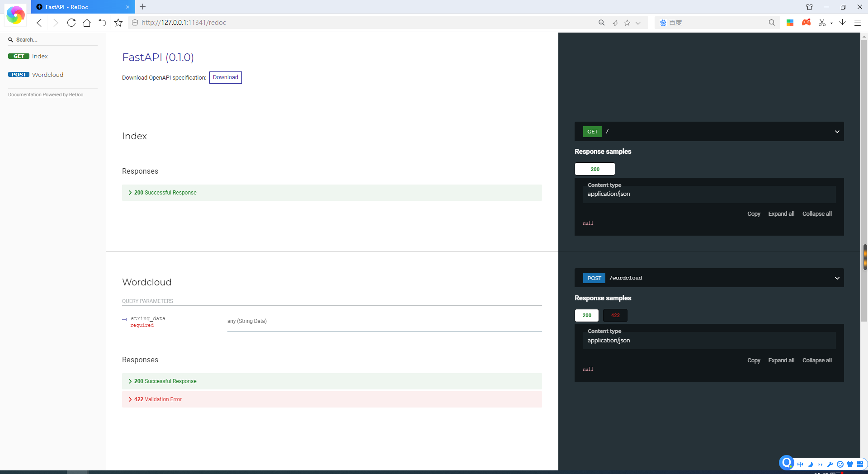The image size is (868, 474).
Task: Open the zoom magnifier icon on the address bar
Action: (601, 23)
